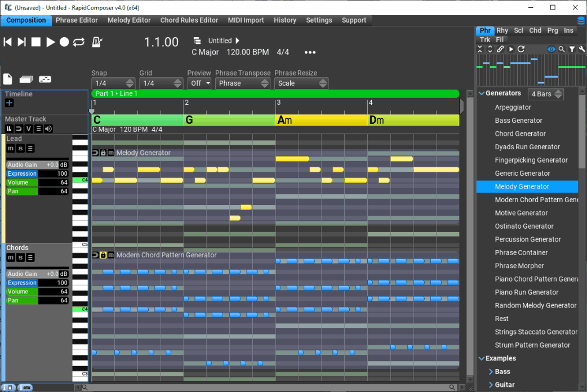Screen dimensions: 587x392
Task: Open the Chd browser tab
Action: tap(535, 30)
